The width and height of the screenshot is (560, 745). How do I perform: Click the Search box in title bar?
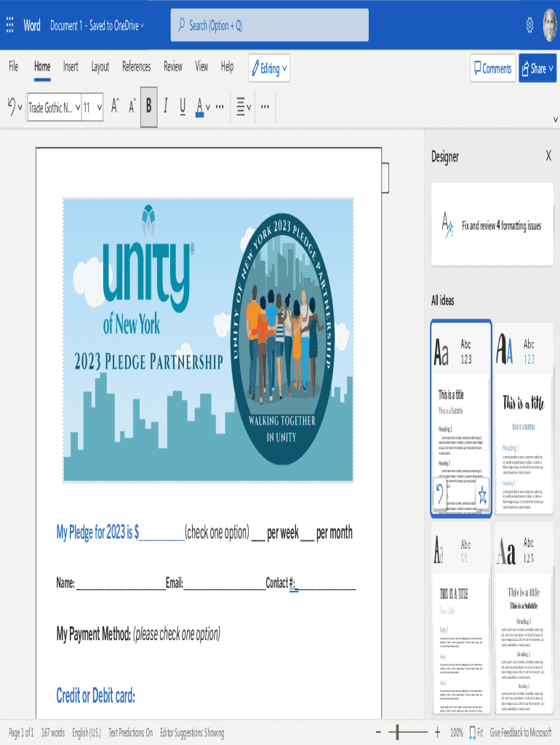click(x=269, y=25)
